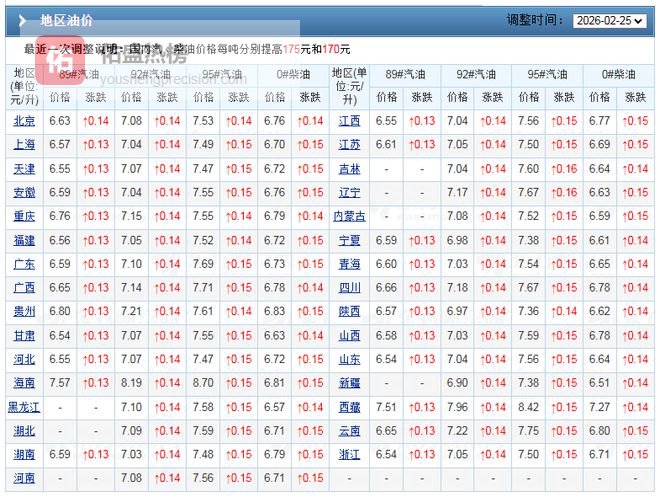Viewport: 660px width, 497px height.
Task: Select the 上海 region link
Action: pyautogui.click(x=24, y=145)
